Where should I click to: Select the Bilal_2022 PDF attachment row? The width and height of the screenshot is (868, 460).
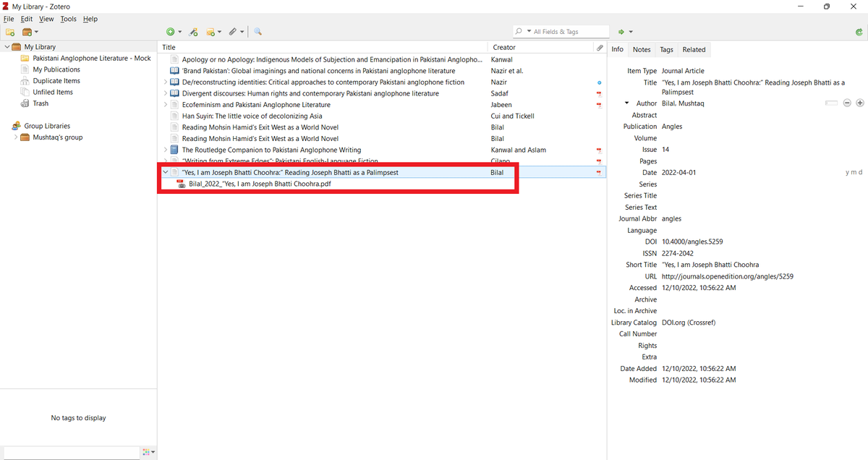(x=381, y=184)
